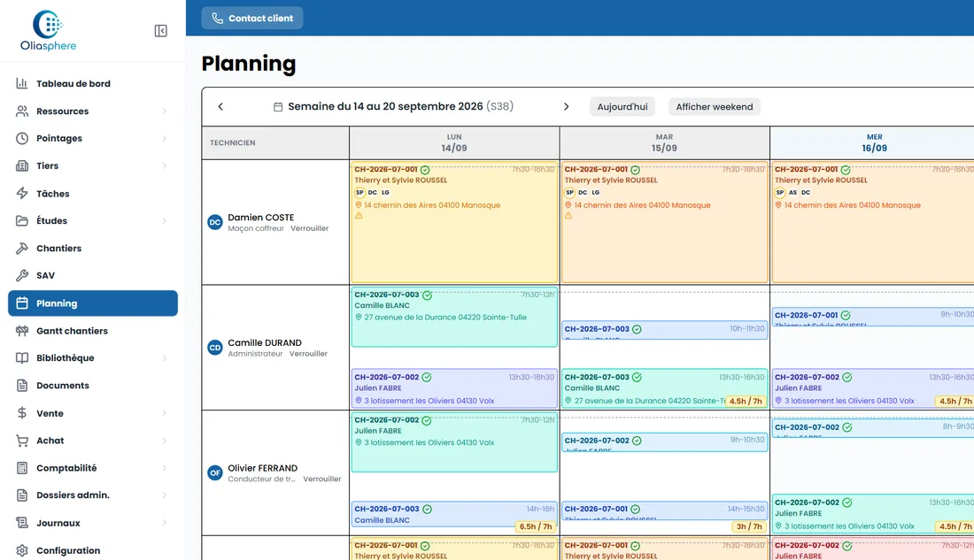Expand the Bibliothèque submenu chevron
This screenshot has height=560, width=974.
(165, 357)
